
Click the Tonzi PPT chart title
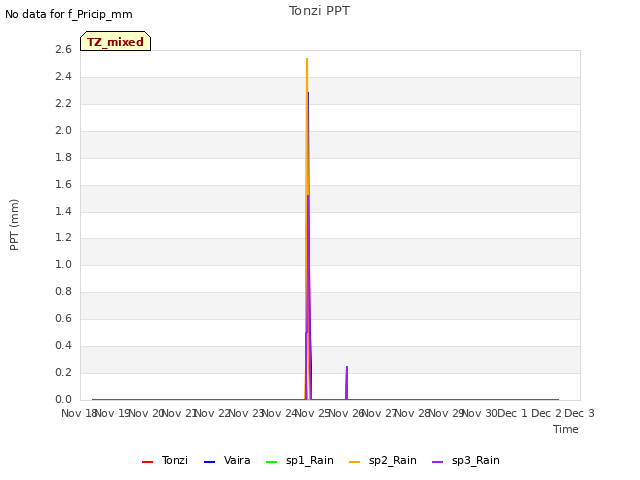[x=319, y=11]
